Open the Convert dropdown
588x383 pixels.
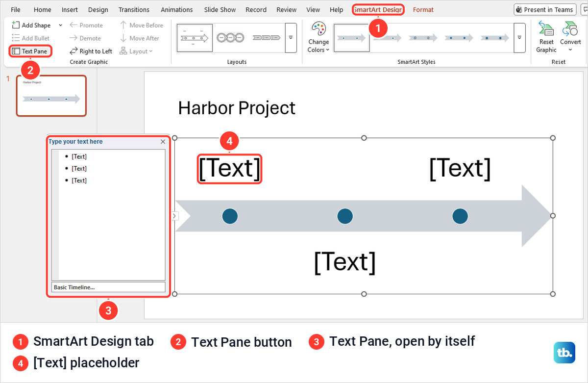click(x=570, y=37)
